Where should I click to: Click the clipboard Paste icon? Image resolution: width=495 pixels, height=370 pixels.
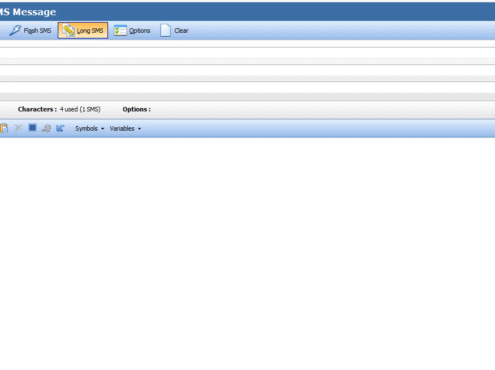(4, 128)
